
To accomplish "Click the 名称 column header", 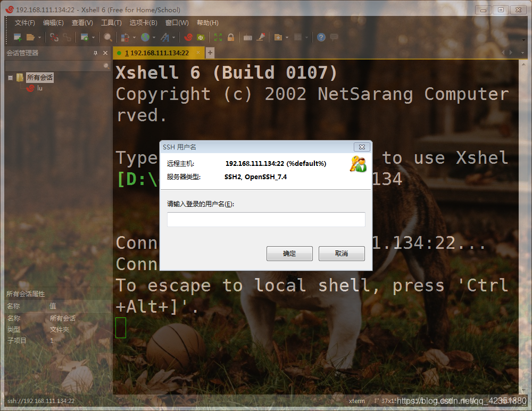I will click(26, 306).
